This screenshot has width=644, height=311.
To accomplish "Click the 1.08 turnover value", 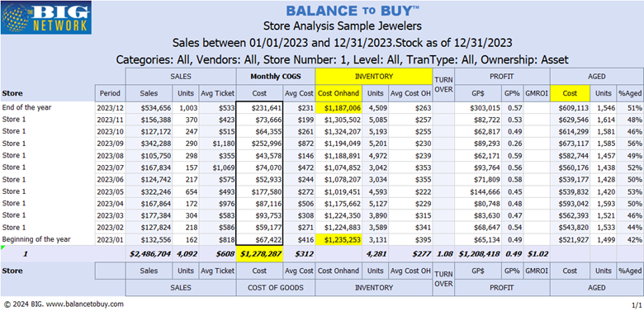I will (443, 254).
